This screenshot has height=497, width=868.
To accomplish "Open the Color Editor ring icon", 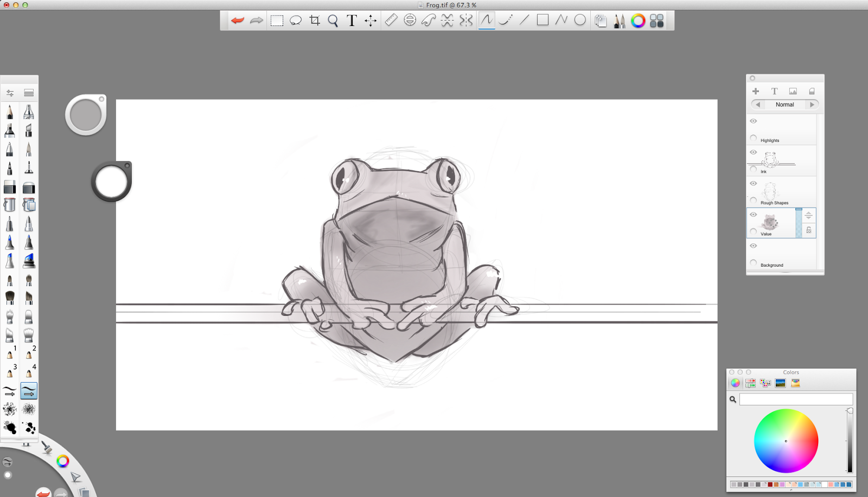I will [x=638, y=21].
